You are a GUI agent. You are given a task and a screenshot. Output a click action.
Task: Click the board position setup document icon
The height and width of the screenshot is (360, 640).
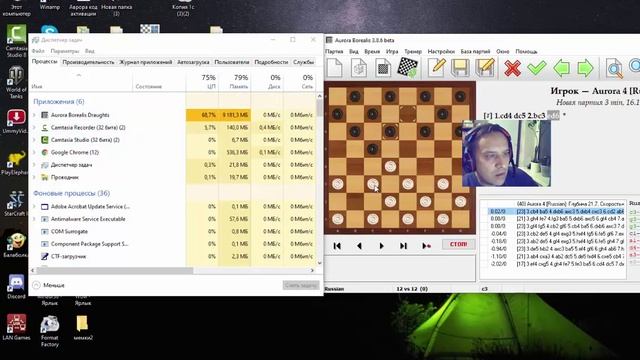[383, 68]
